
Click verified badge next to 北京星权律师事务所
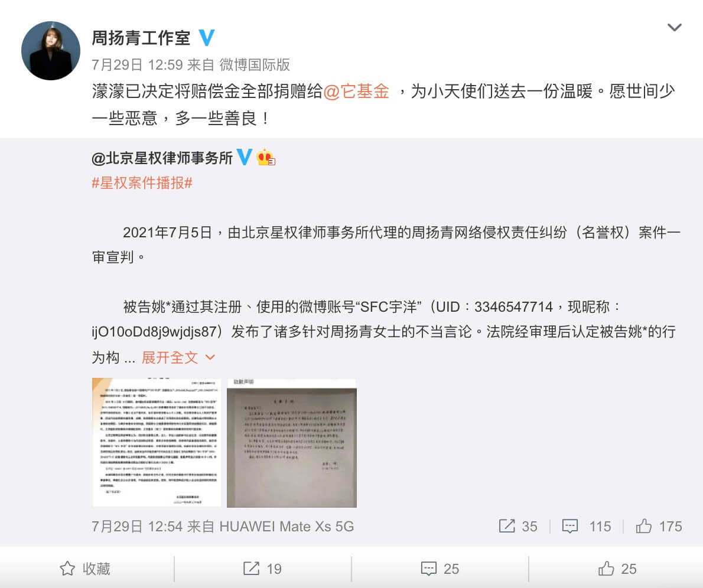[x=245, y=157]
